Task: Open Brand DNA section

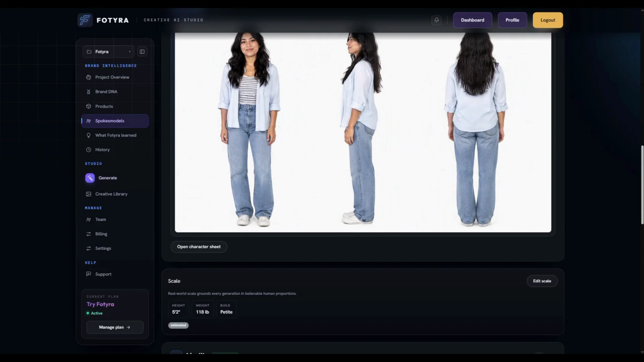Action: [x=115, y=92]
